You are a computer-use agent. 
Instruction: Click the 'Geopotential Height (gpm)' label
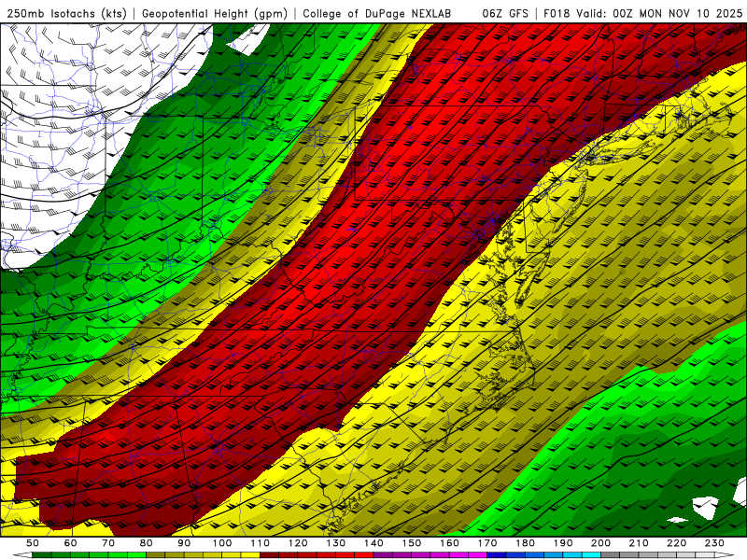(x=215, y=14)
